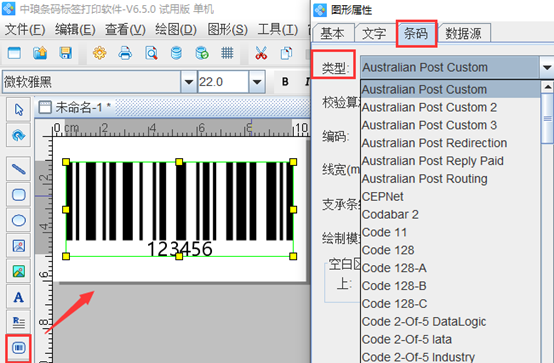Toggle the grid display icon
This screenshot has width=554, height=363.
pyautogui.click(x=227, y=53)
